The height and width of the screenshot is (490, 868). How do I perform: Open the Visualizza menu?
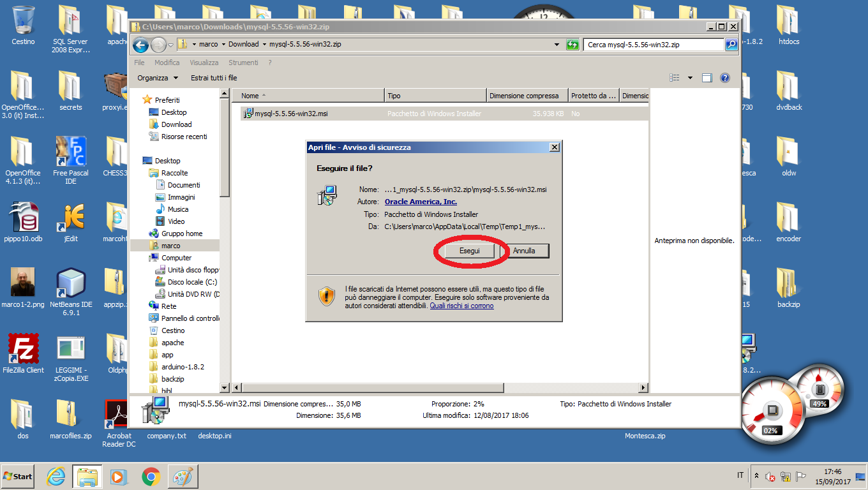pos(204,63)
